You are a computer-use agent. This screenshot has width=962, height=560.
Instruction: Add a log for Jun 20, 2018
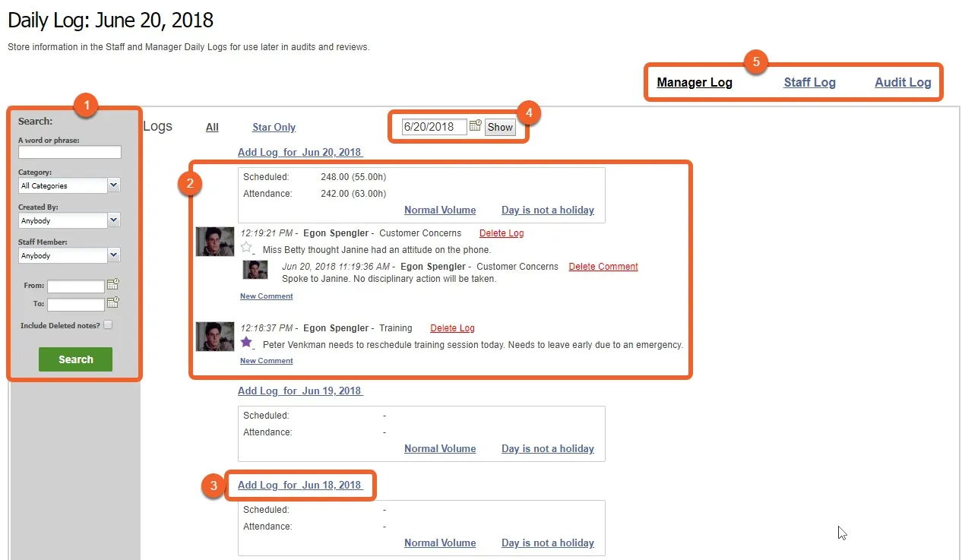pos(300,152)
